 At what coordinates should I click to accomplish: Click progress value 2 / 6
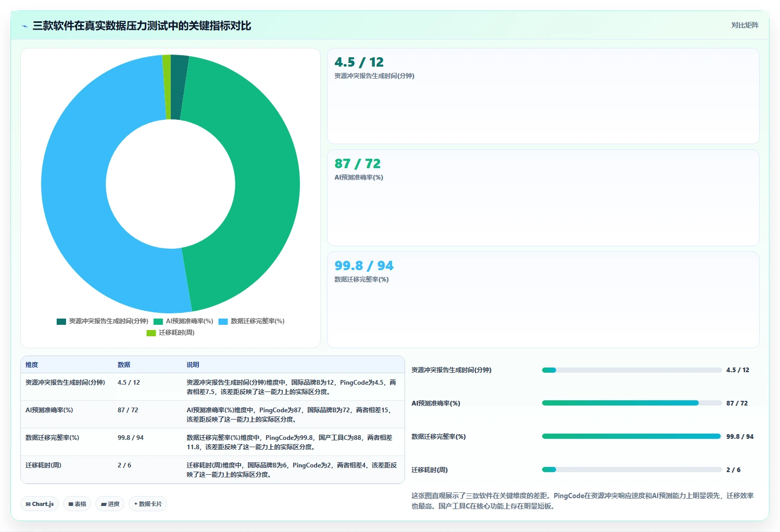tap(733, 470)
